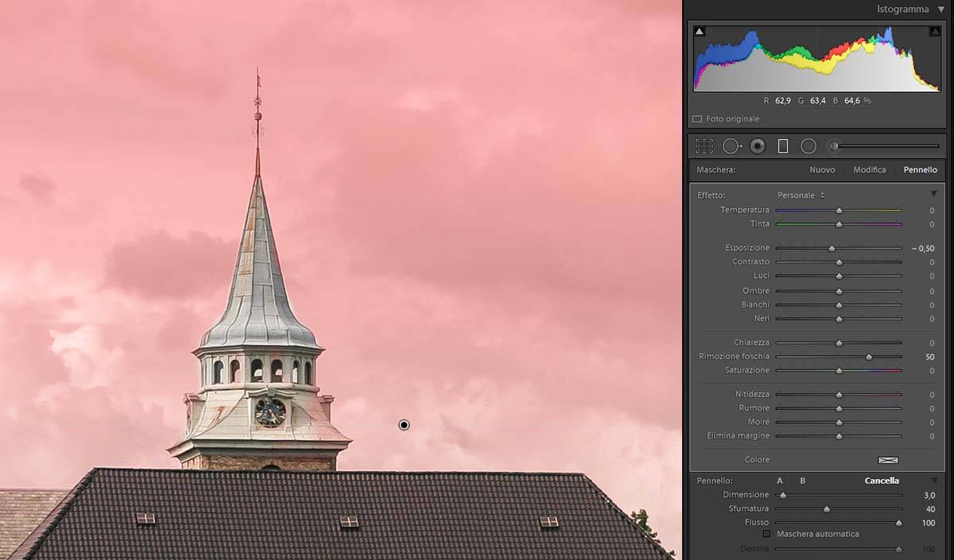Open the Effetto preset dropdown

point(801,195)
